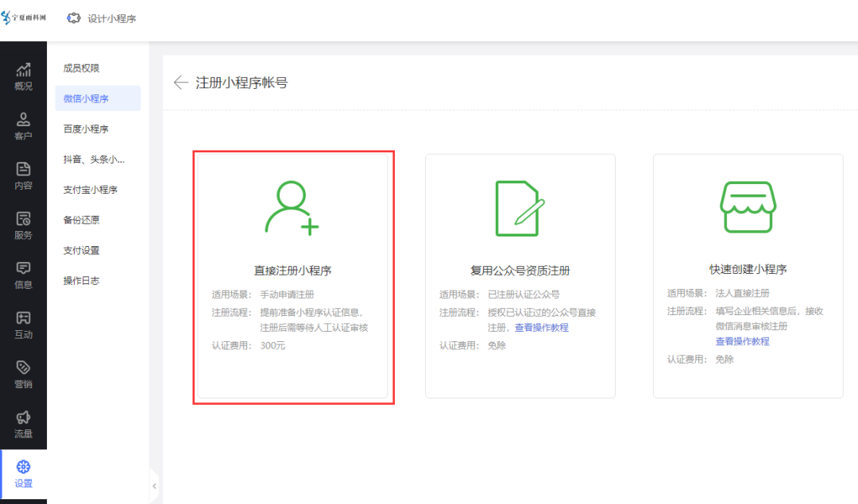Image resolution: width=858 pixels, height=504 pixels.
Task: Click the document-pencil icon for 复用公众号资质注册
Action: tap(520, 208)
